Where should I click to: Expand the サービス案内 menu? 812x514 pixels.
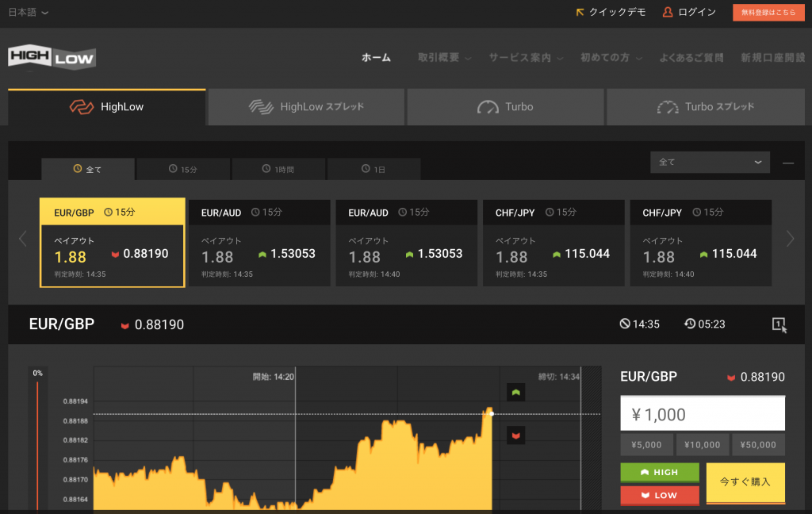tap(526, 58)
